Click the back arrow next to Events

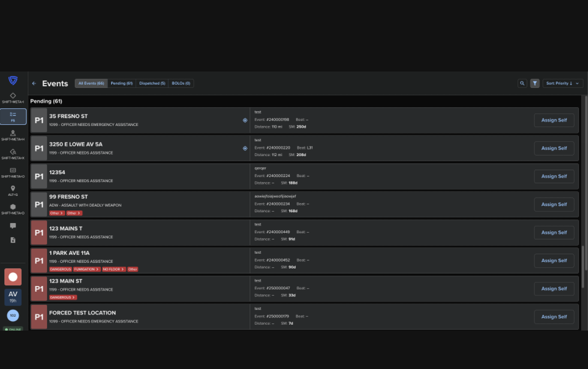tap(34, 83)
